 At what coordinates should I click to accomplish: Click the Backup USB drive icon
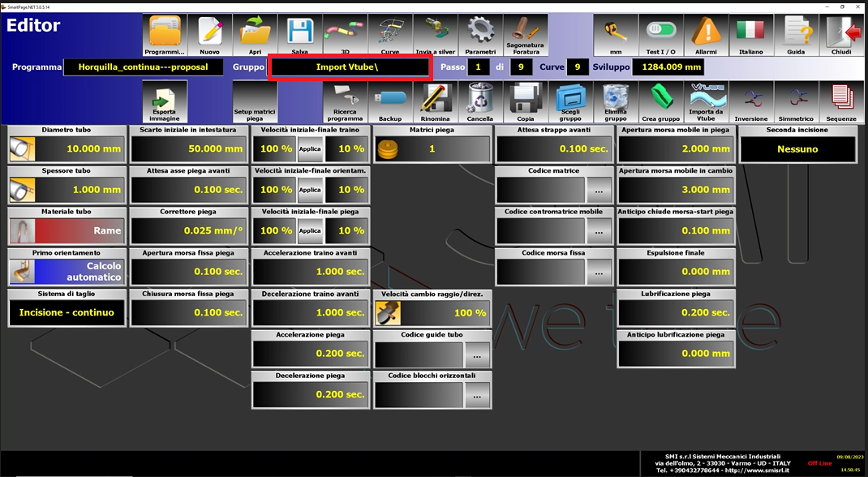tap(390, 102)
